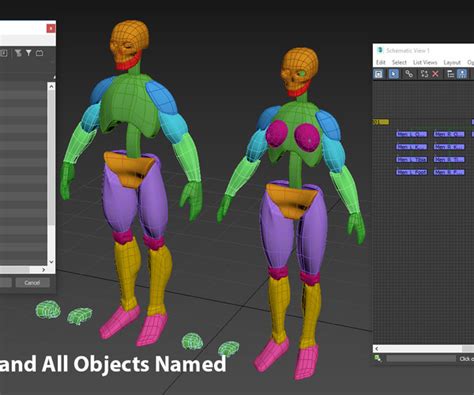Screen dimensions: 474x395
Task: Click the Connect link icon in Schematic View
Action: [x=409, y=74]
